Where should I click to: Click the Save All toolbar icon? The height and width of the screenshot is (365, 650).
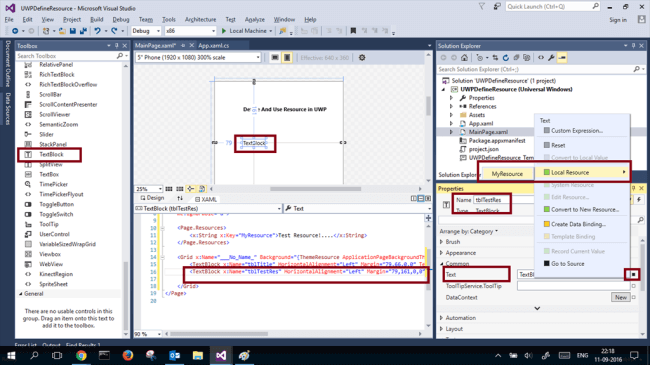click(83, 31)
